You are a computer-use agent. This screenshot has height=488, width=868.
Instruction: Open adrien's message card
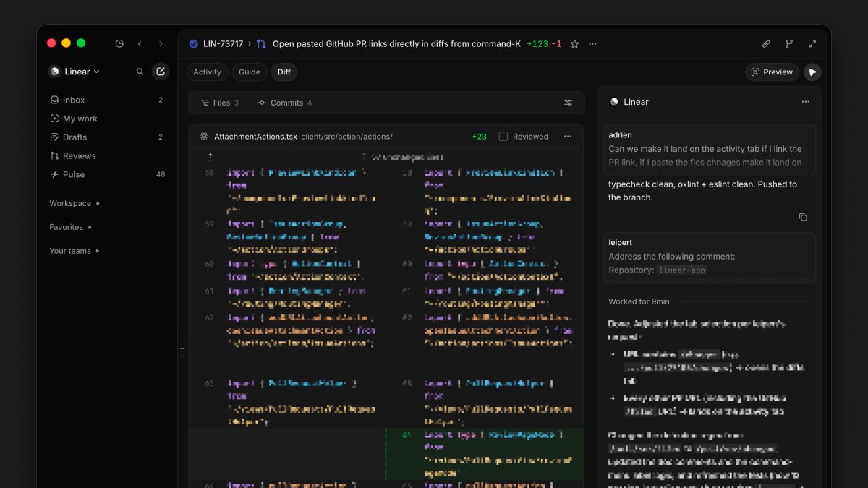click(710, 150)
